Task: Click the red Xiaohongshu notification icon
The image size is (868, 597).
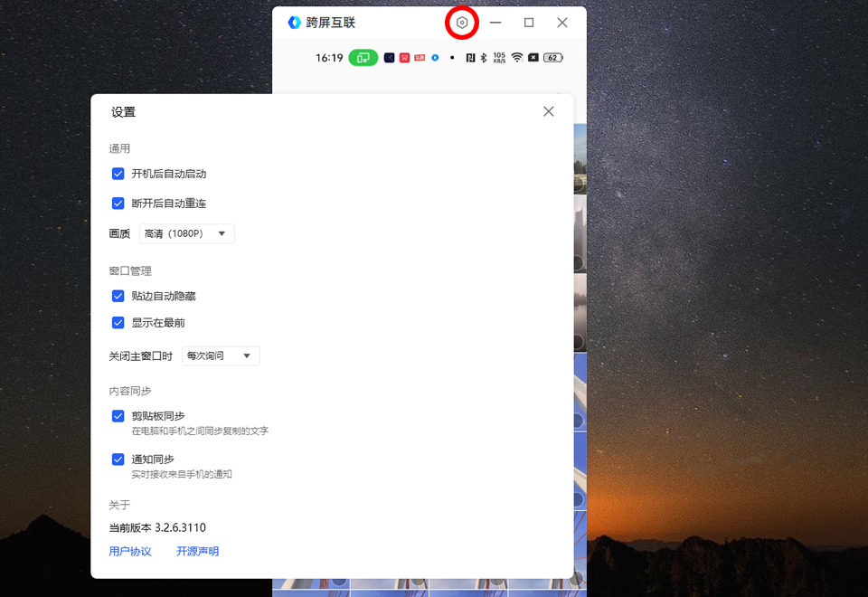Action: click(x=403, y=57)
